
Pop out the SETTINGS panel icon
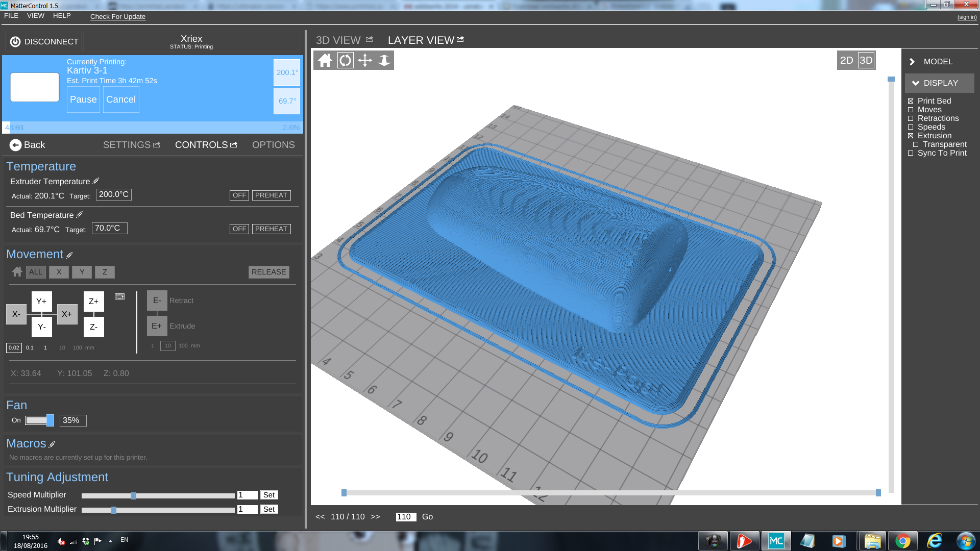(x=157, y=145)
